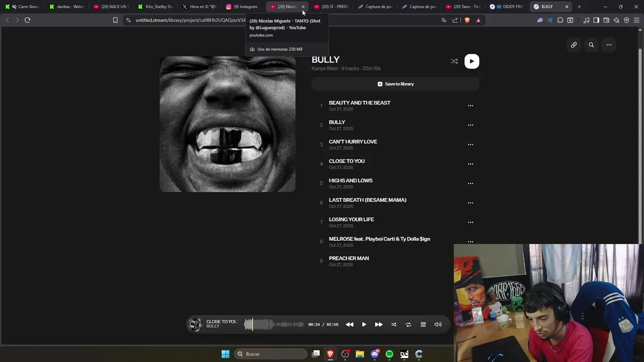
Task: Open the Brave hamburger main menu
Action: tap(636, 20)
